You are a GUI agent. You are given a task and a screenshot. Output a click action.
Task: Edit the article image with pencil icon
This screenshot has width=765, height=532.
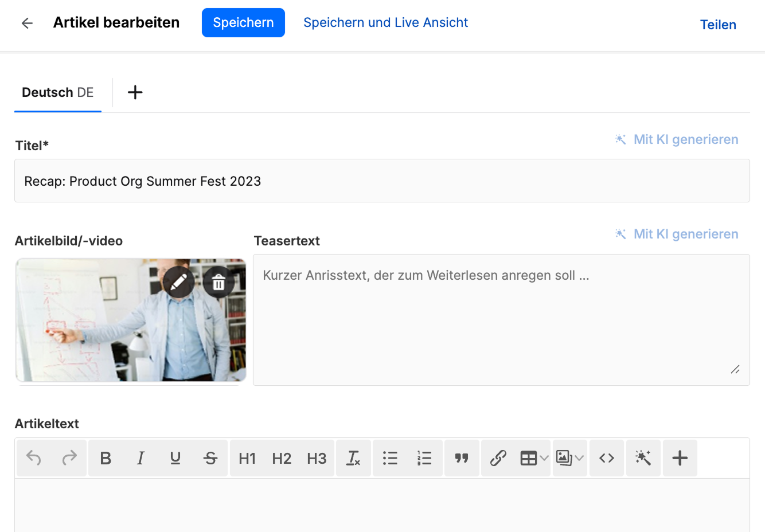pyautogui.click(x=178, y=282)
